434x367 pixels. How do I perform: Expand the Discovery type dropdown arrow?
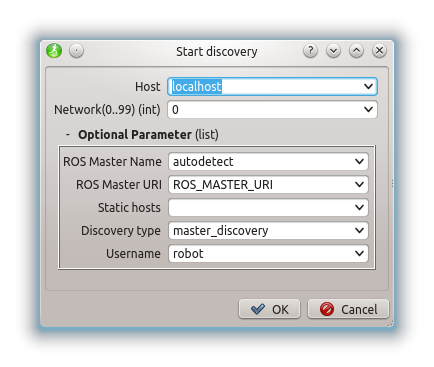(x=359, y=231)
